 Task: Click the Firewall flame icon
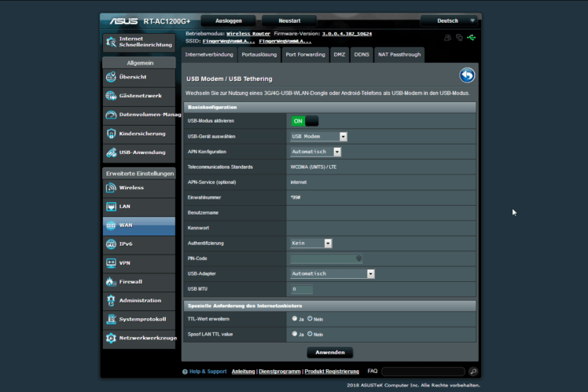[x=111, y=282]
